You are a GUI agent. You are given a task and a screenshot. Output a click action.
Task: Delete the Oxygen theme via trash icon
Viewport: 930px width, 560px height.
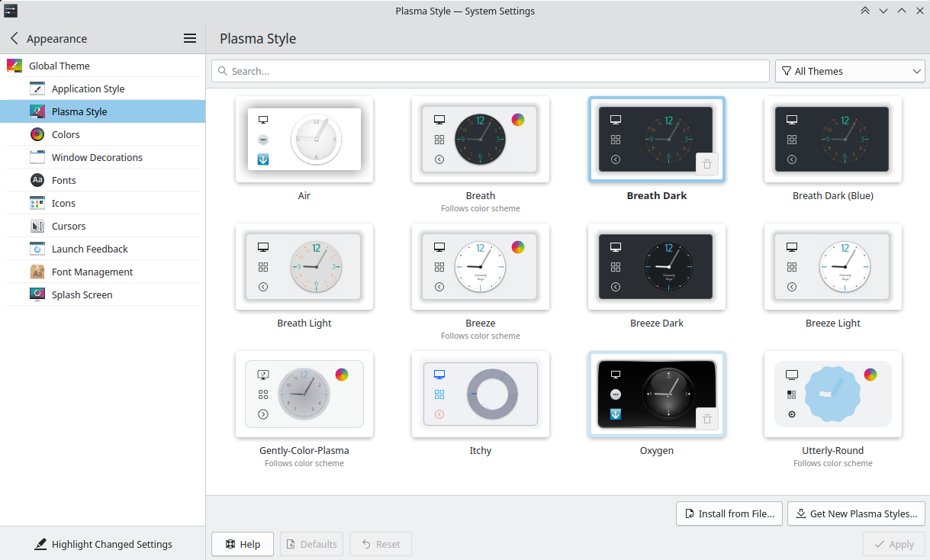[707, 419]
